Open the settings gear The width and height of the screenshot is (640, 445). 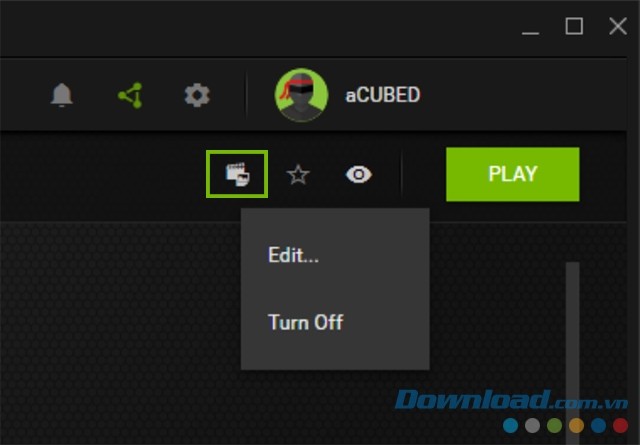(197, 95)
